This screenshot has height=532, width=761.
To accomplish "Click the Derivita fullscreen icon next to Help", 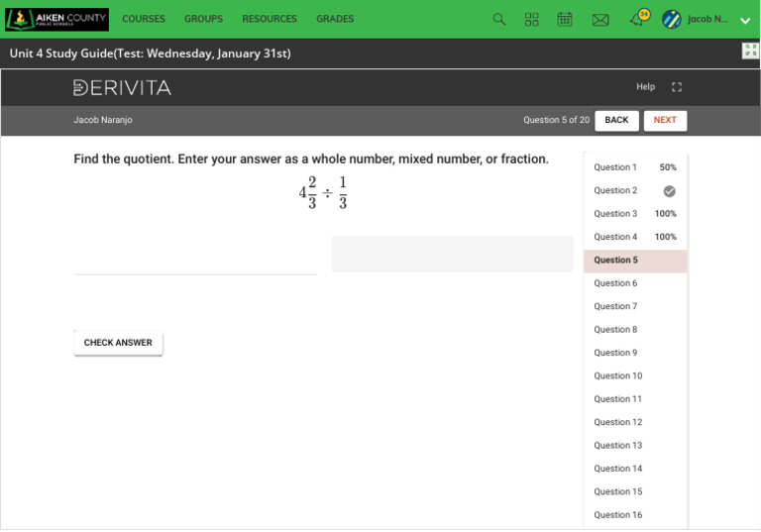I will pyautogui.click(x=677, y=87).
